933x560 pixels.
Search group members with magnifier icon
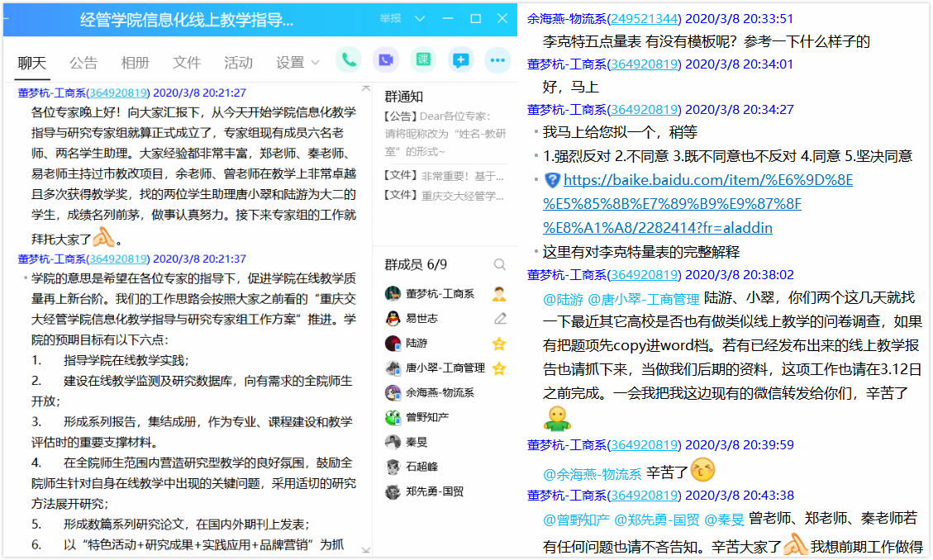pyautogui.click(x=499, y=264)
